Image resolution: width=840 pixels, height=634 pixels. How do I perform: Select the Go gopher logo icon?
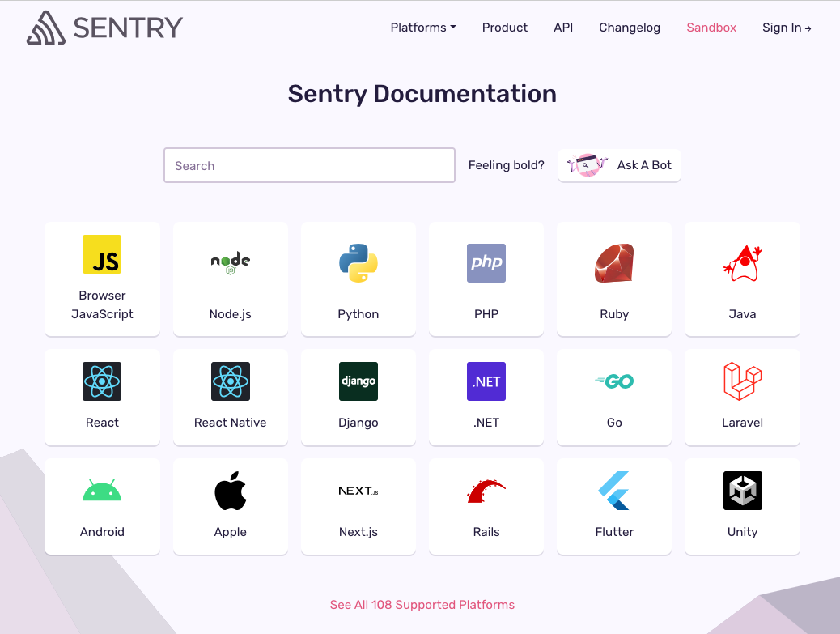tap(614, 381)
